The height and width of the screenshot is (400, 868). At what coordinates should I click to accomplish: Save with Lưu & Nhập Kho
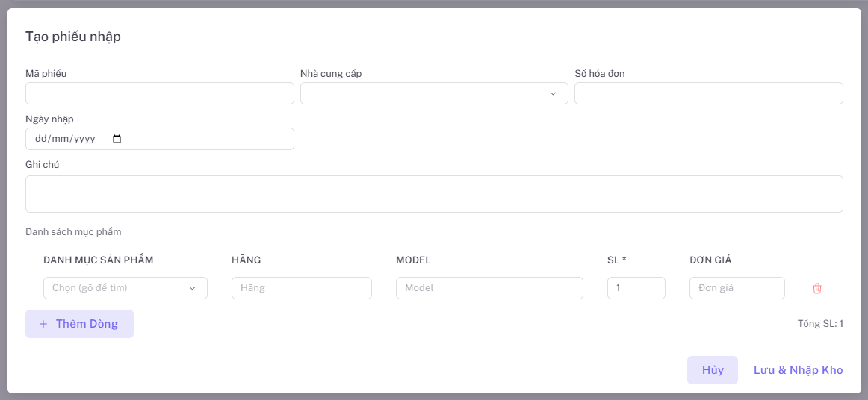tap(799, 370)
